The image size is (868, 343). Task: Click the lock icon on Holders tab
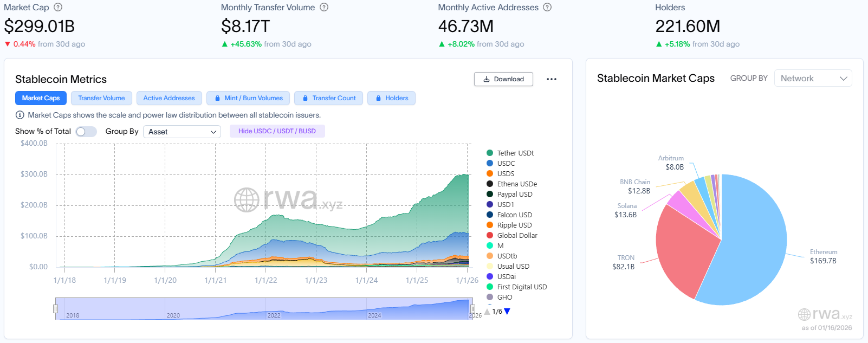click(378, 98)
